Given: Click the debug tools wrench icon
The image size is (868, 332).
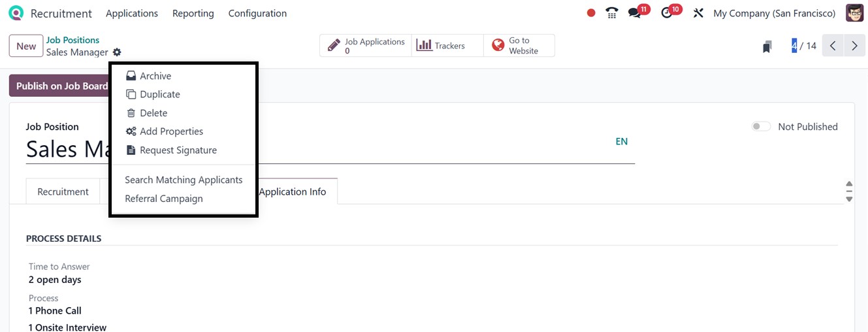Looking at the screenshot, I should [698, 13].
